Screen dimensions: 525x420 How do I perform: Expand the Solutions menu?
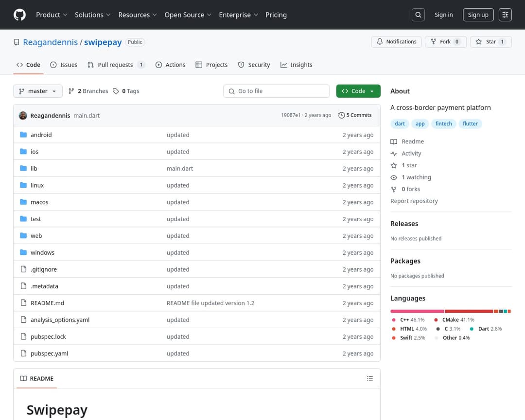[92, 15]
